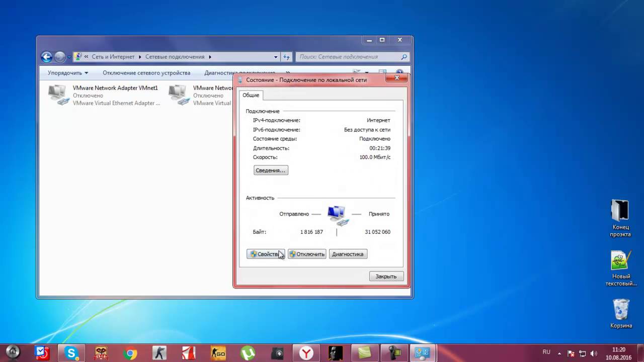Click the IPv4-подключение: label

(x=277, y=121)
